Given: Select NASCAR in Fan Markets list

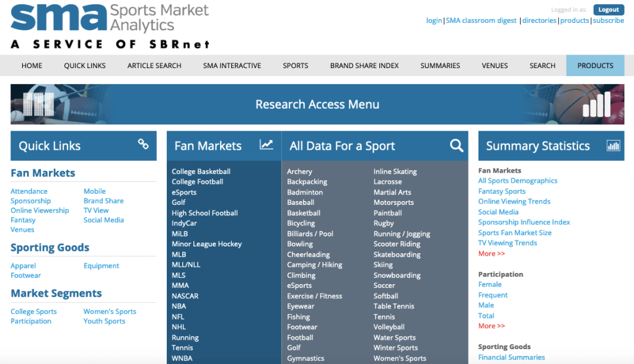Looking at the screenshot, I should [x=185, y=296].
